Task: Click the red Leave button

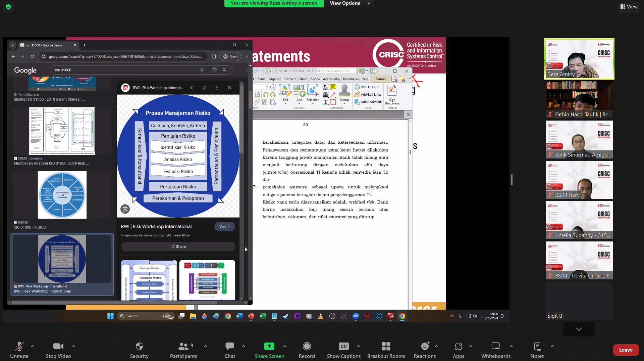Action: 626,350
